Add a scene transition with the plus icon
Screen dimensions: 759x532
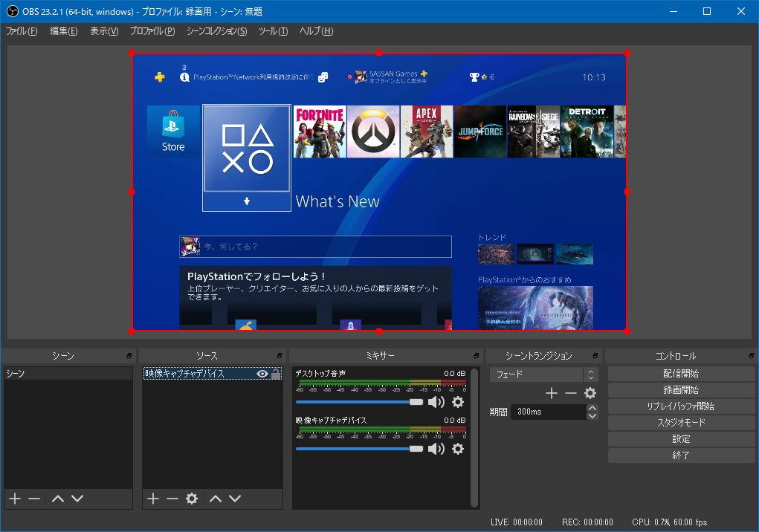coord(552,393)
